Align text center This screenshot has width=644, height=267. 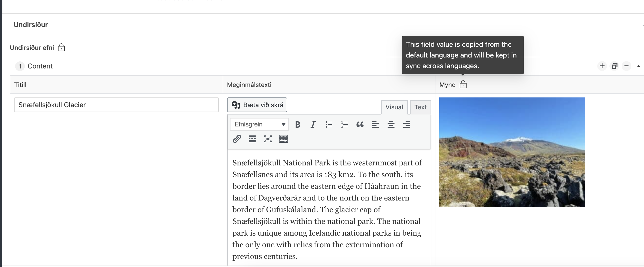[391, 124]
